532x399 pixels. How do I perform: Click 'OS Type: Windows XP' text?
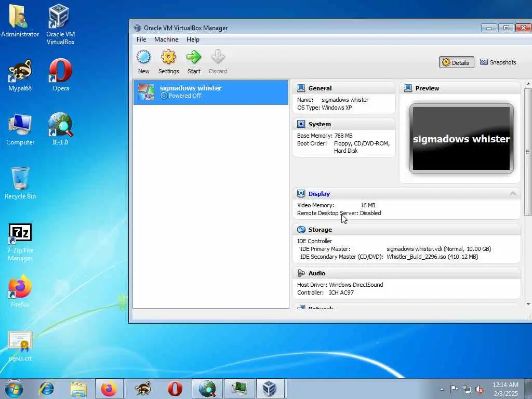point(324,107)
